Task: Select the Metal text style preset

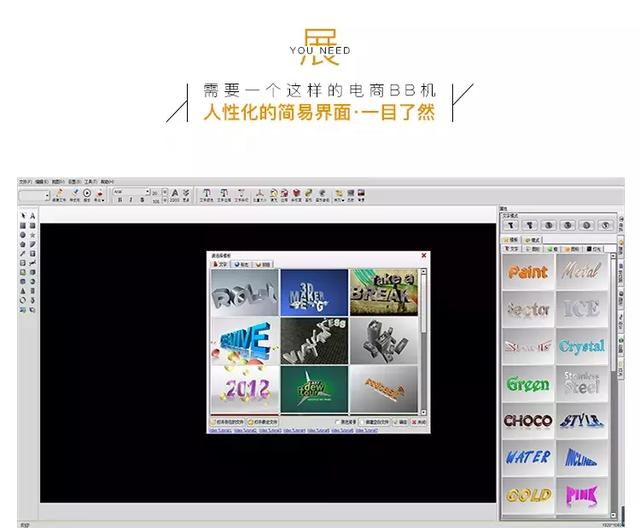Action: pyautogui.click(x=582, y=272)
